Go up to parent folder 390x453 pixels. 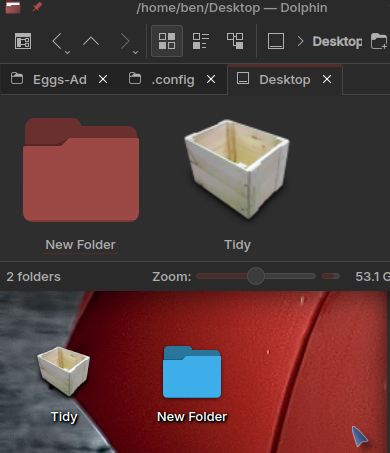click(x=91, y=41)
